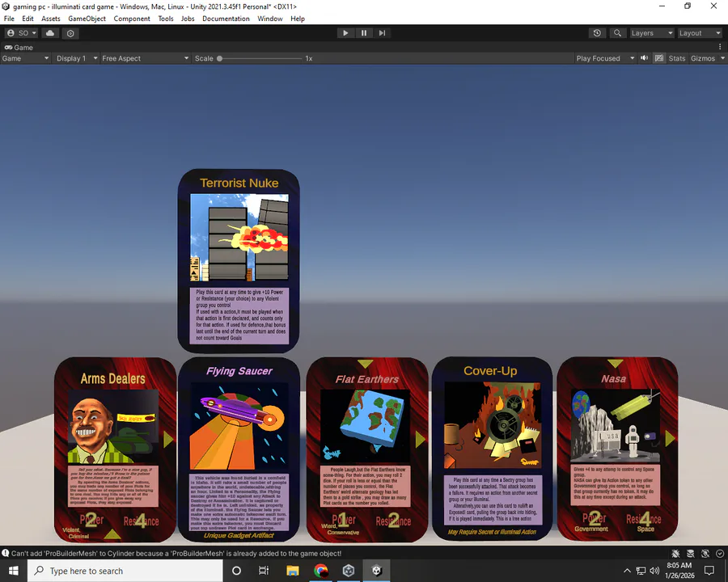Open the Game view mode dropdown
Viewport: 728px width, 582px height.
coord(25,58)
